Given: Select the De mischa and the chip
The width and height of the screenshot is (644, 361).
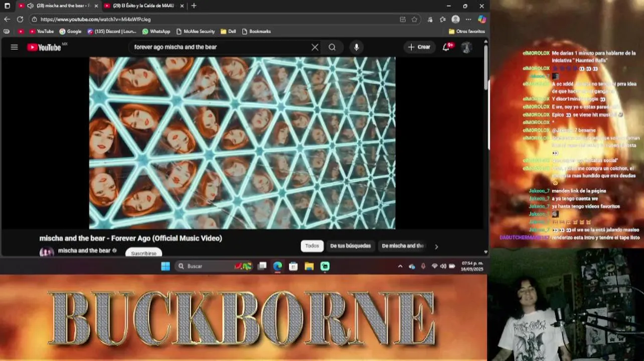Looking at the screenshot, I should tap(403, 246).
